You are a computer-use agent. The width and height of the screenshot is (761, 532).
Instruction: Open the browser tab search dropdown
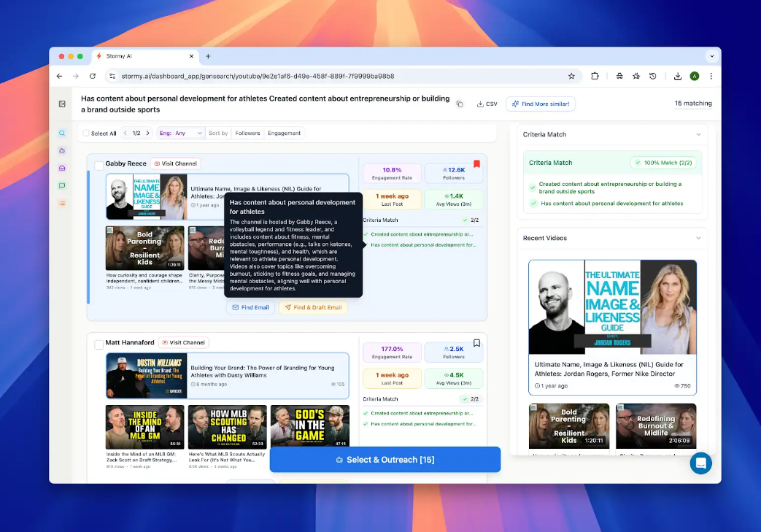pos(712,56)
